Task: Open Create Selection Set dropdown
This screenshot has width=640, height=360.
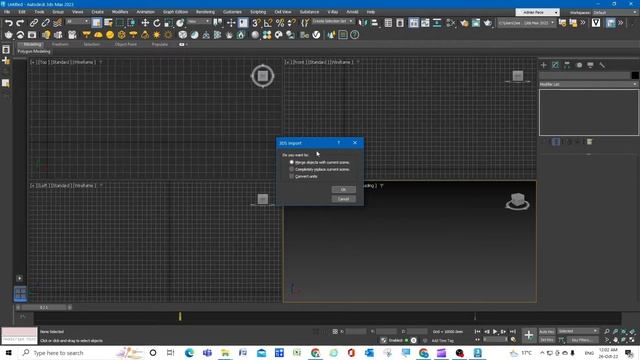Action: [333, 21]
